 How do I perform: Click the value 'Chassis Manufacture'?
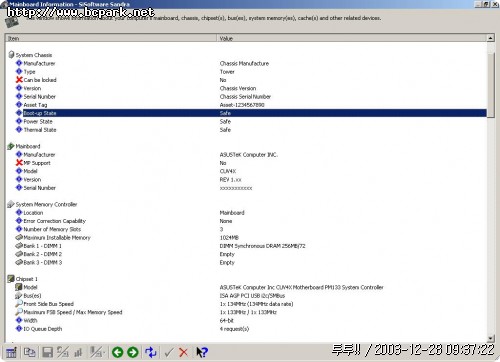coord(244,63)
